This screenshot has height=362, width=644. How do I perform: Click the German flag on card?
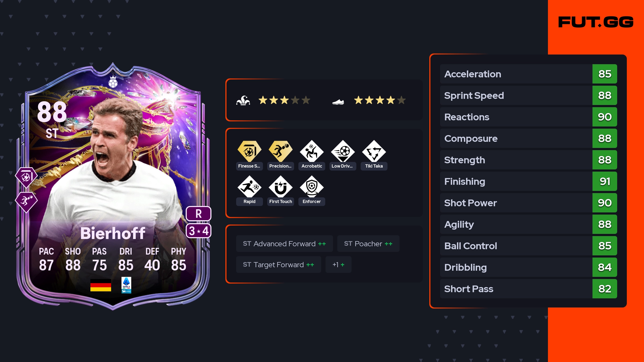(x=101, y=285)
